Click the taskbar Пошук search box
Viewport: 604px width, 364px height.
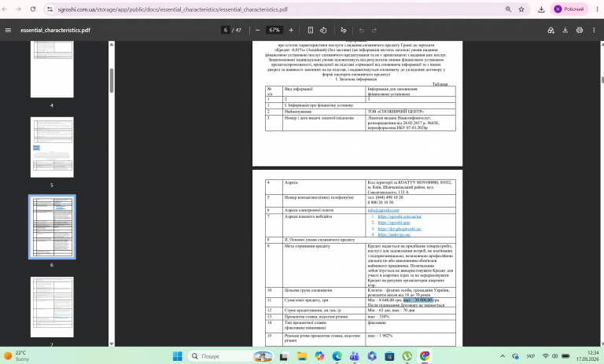(x=231, y=356)
